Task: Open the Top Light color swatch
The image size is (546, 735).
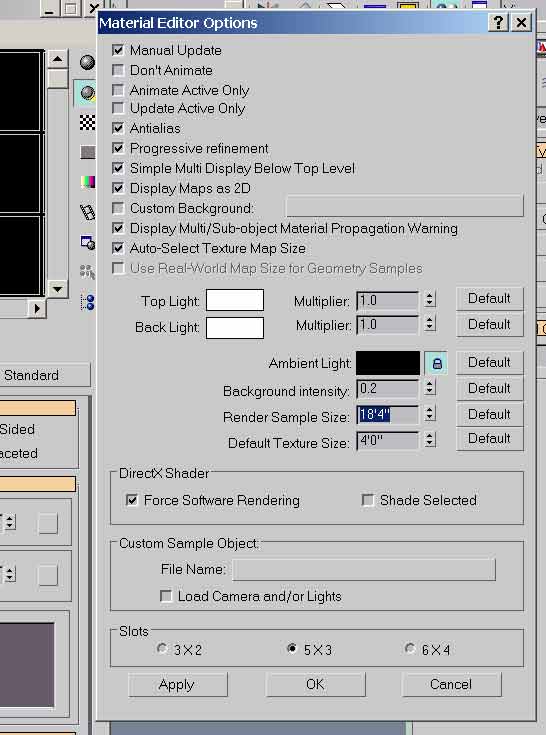Action: pyautogui.click(x=235, y=300)
